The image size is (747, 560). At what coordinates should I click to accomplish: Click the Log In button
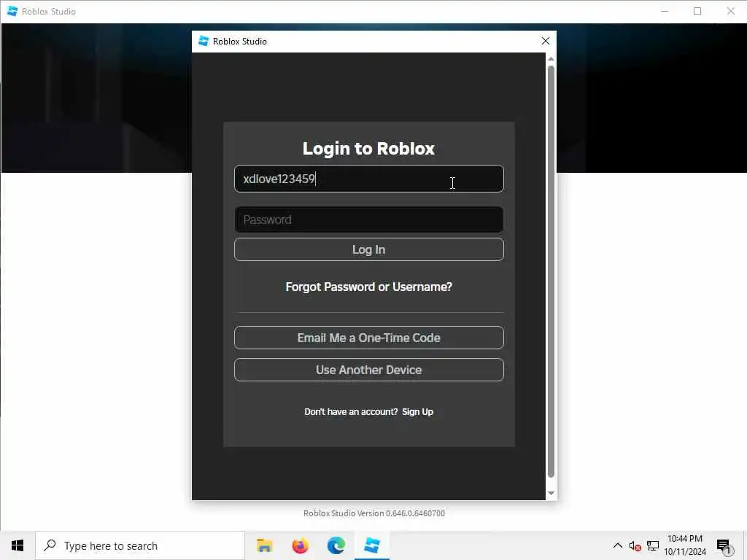pos(368,249)
